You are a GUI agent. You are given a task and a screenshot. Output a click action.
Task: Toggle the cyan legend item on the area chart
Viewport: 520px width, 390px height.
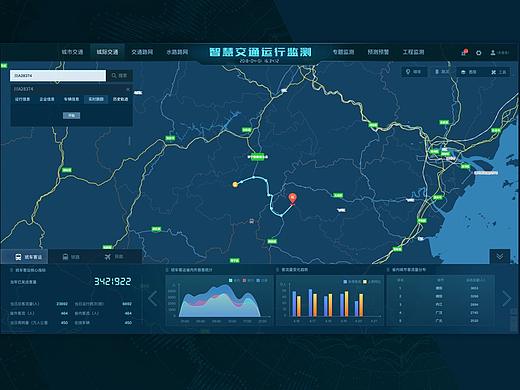[235, 281]
